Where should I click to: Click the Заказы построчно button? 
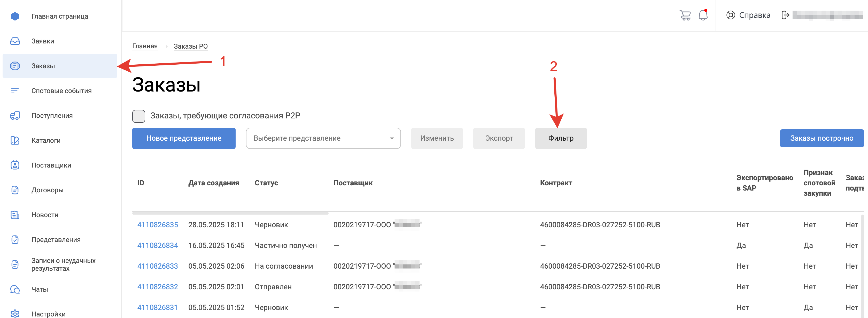(x=821, y=138)
